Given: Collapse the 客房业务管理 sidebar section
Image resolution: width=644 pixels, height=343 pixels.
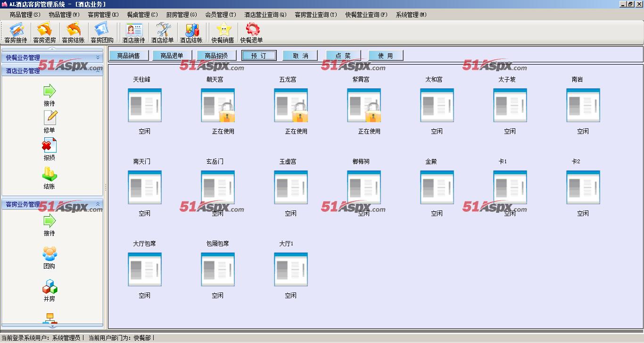Looking at the screenshot, I should (98, 204).
